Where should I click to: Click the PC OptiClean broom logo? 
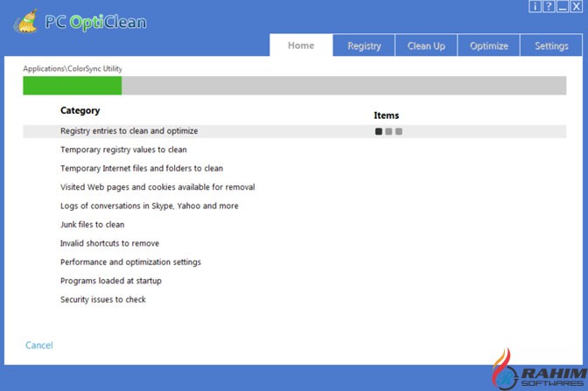click(x=25, y=21)
